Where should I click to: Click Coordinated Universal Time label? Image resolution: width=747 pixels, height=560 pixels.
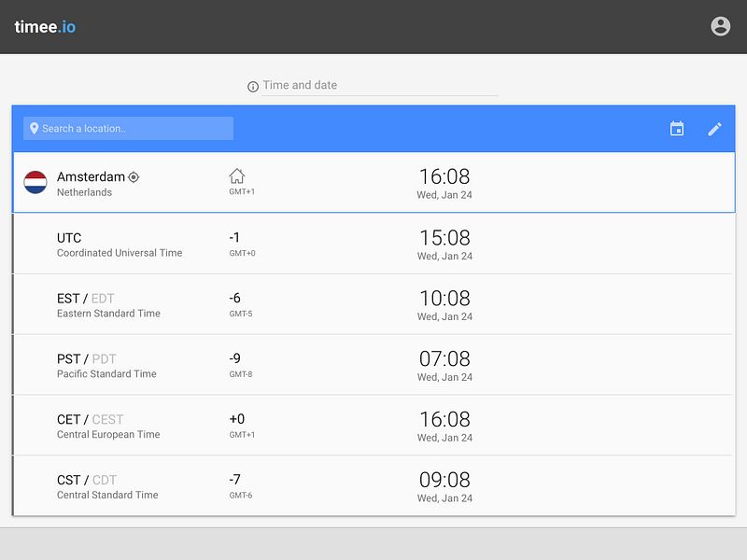[x=120, y=253]
